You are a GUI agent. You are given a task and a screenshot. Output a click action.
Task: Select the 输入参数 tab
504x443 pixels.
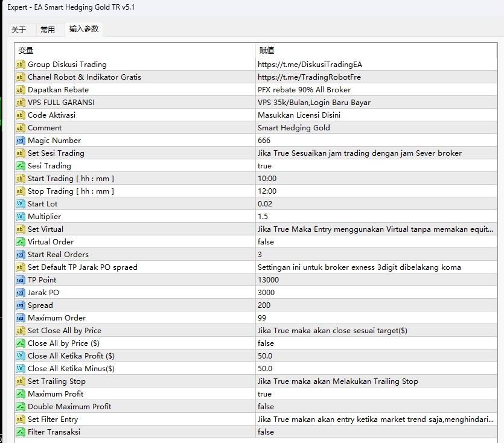pos(84,29)
